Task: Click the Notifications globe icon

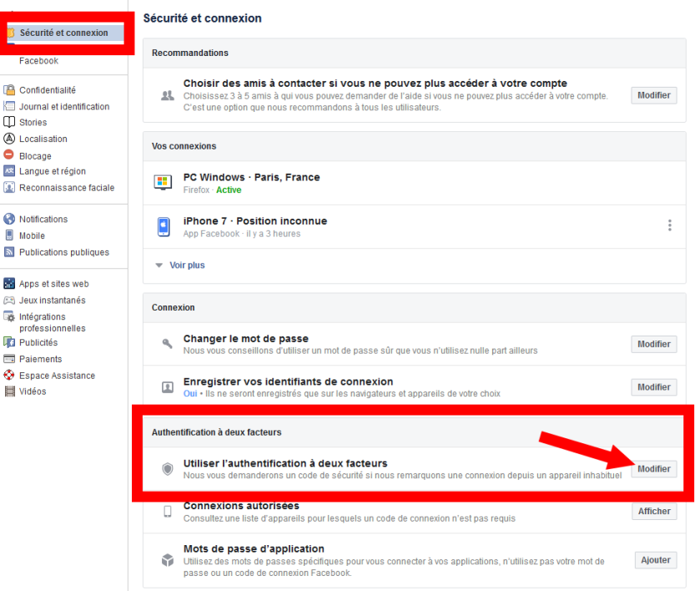Action: coord(9,219)
